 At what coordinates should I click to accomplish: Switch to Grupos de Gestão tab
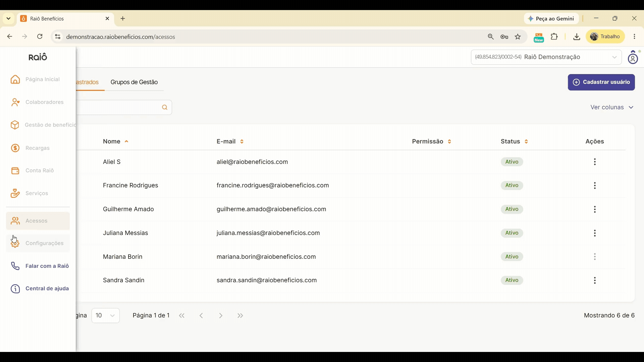(135, 82)
